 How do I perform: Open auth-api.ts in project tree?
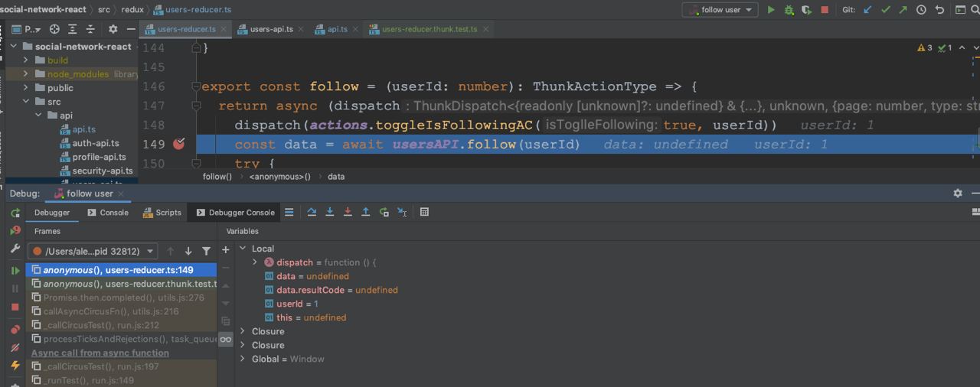96,143
